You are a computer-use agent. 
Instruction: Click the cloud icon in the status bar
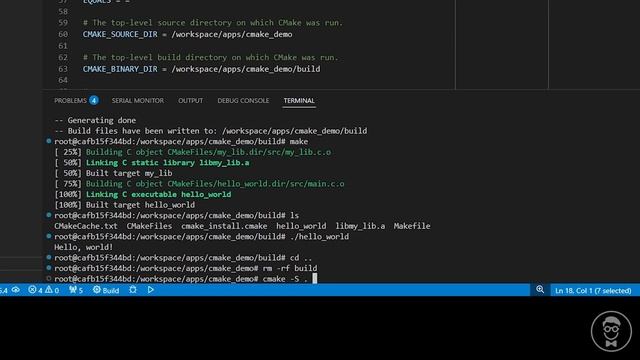16,290
